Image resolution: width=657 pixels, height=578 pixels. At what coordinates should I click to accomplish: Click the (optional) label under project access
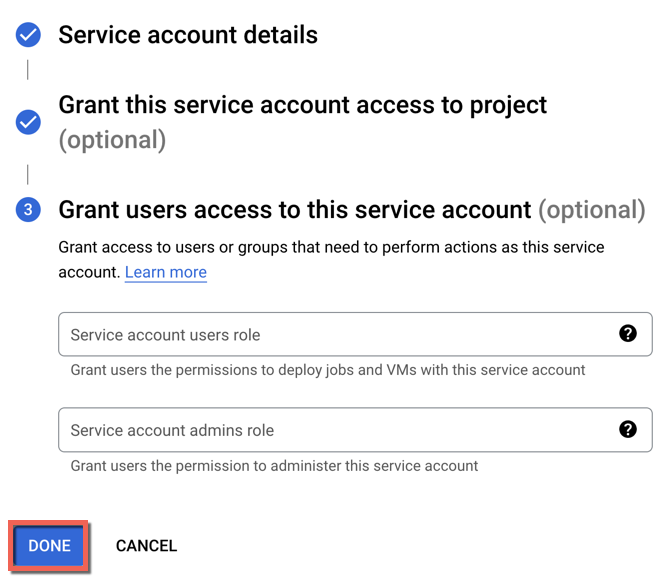(112, 140)
